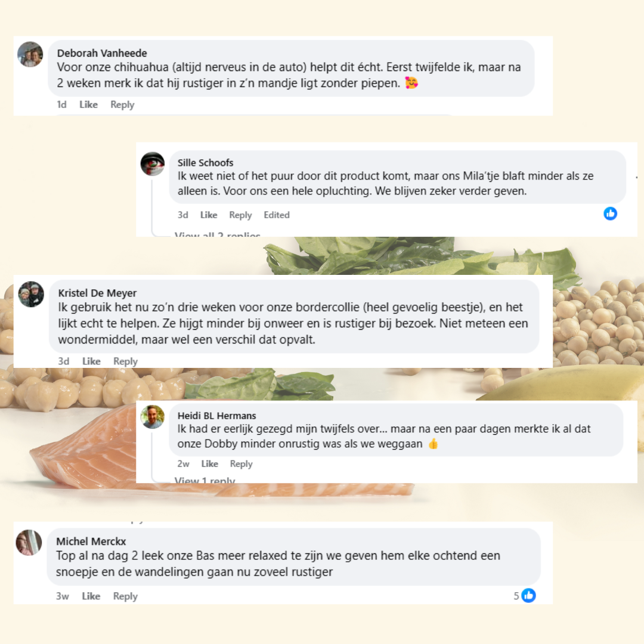Image resolution: width=644 pixels, height=644 pixels.
Task: Reply to Kristel De Meyer's comment
Action: coord(125,361)
